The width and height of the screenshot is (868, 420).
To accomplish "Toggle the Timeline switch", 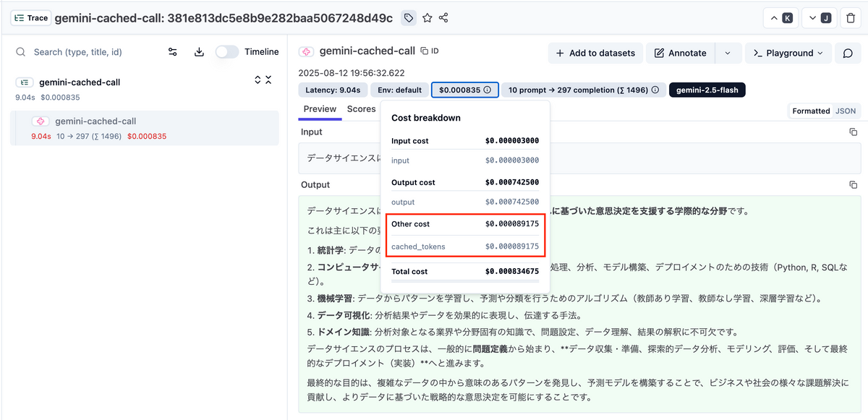I will pyautogui.click(x=227, y=52).
